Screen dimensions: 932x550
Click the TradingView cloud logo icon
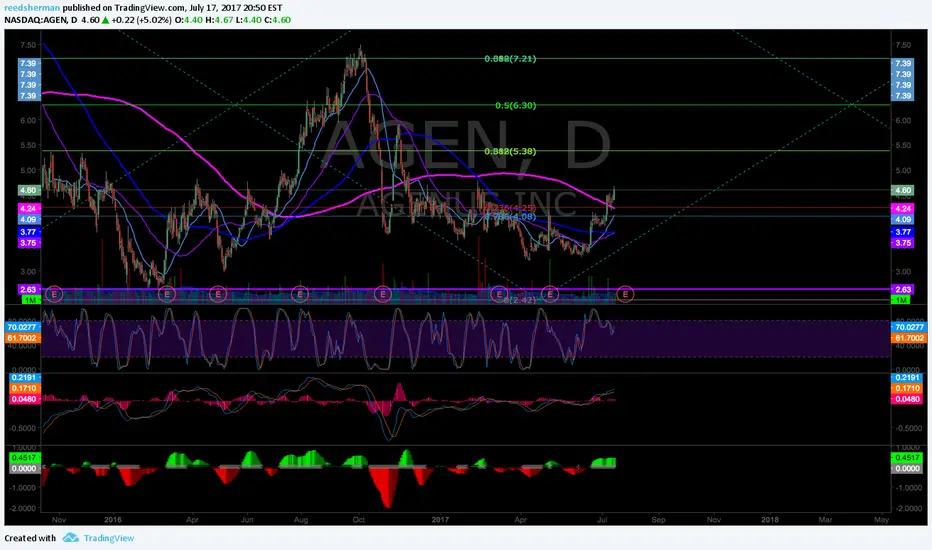pos(71,538)
